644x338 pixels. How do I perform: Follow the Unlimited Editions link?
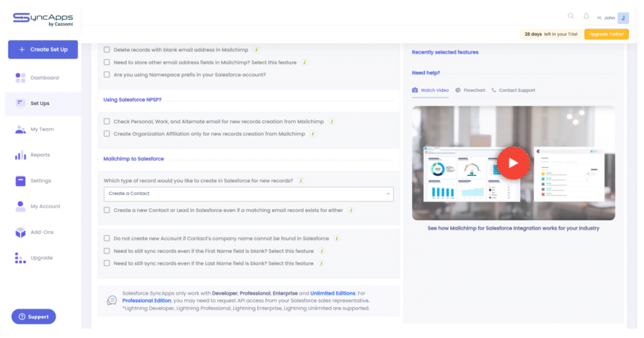[333, 293]
